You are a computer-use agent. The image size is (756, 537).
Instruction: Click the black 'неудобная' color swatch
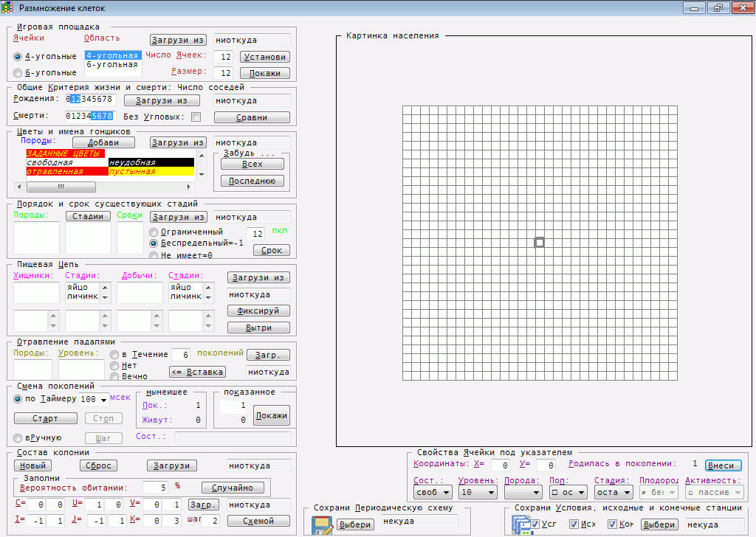[x=151, y=162]
